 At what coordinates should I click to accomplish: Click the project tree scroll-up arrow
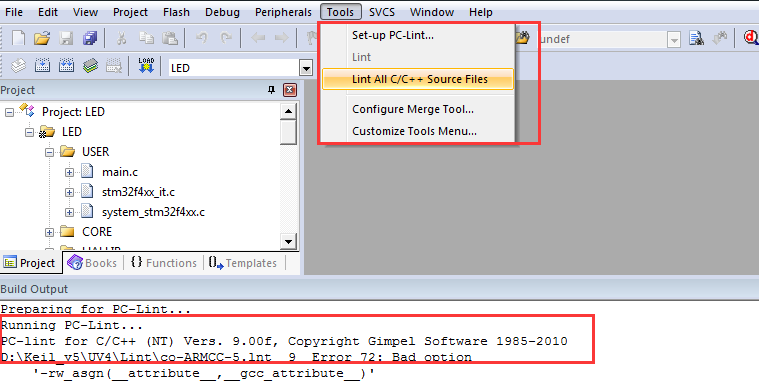point(288,112)
